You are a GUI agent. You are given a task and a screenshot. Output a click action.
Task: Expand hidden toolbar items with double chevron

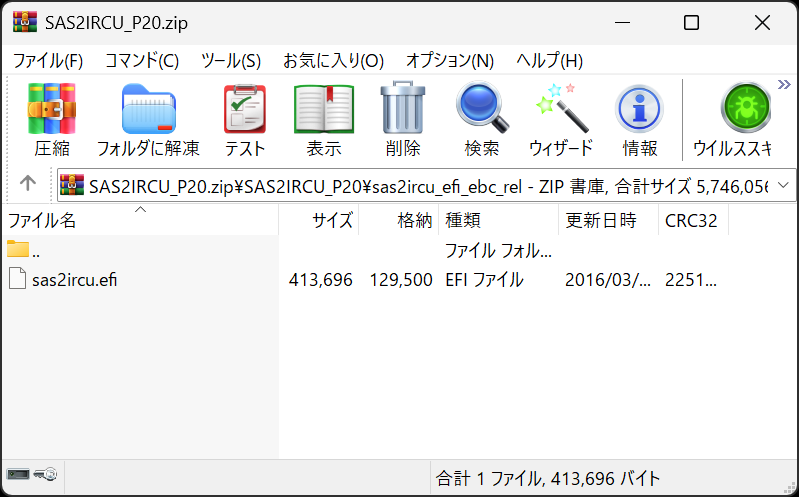pos(784,85)
